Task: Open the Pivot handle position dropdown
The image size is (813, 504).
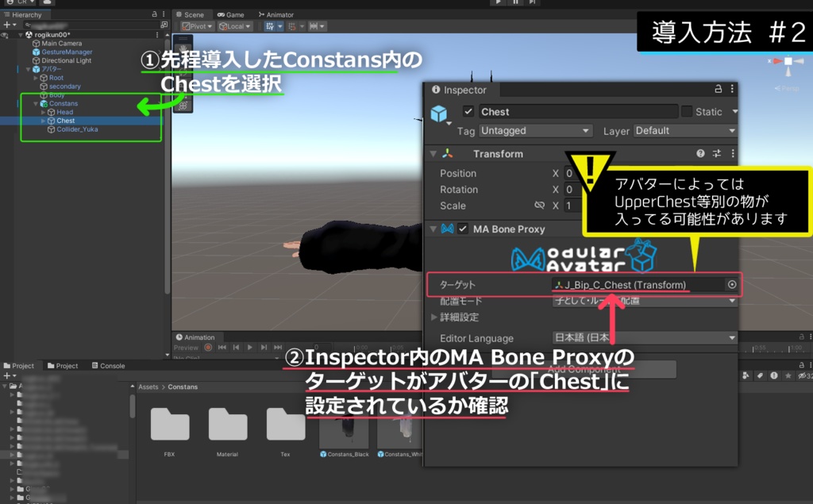Action: 197,26
